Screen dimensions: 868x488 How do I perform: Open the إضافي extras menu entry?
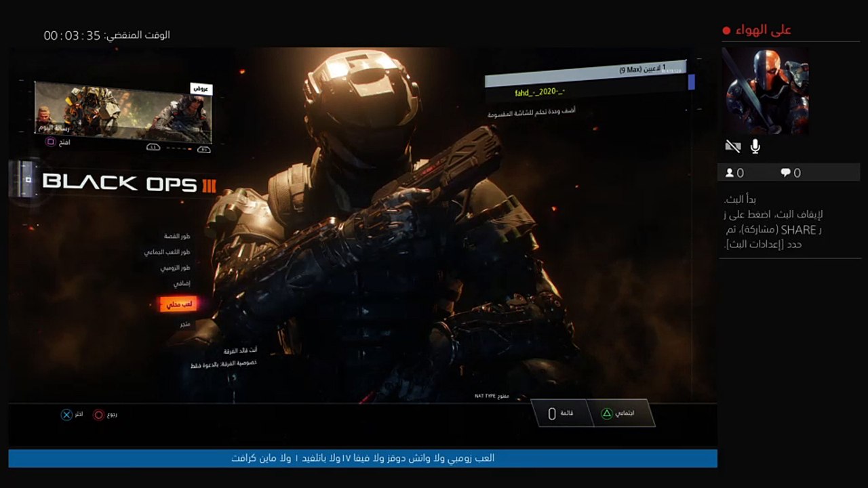[x=182, y=283]
